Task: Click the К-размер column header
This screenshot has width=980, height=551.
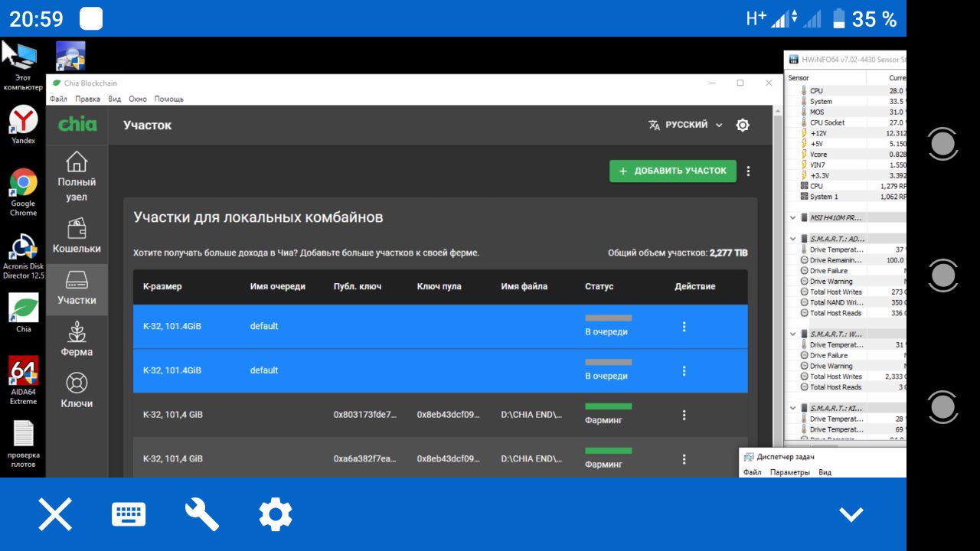Action: coord(162,287)
